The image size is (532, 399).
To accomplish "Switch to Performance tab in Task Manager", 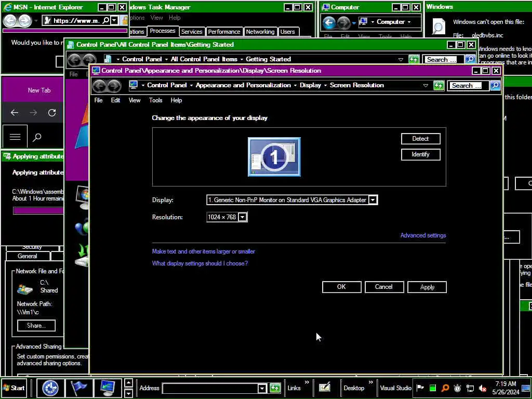I will (224, 32).
